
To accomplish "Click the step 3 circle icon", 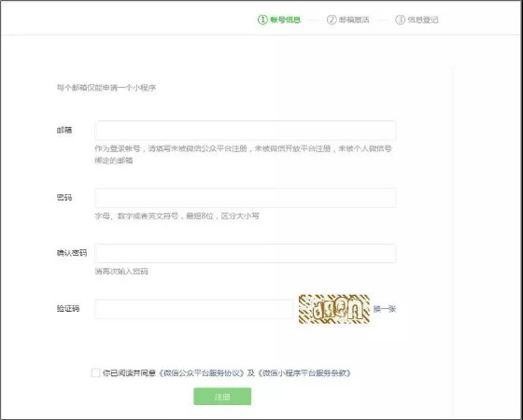I will point(400,20).
